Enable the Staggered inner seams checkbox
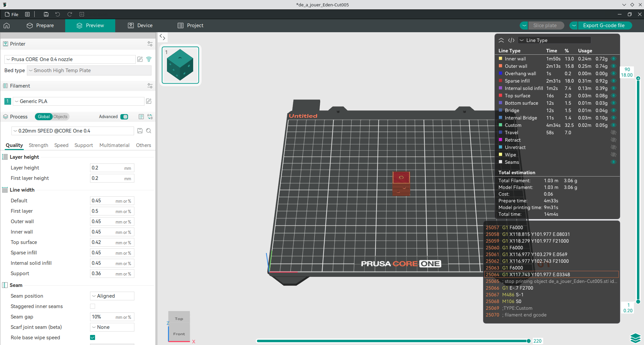This screenshot has width=644, height=345. click(x=93, y=306)
